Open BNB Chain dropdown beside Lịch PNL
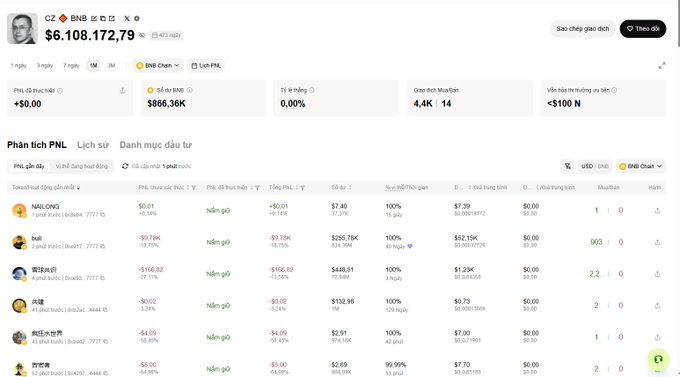Viewport: 680px width, 377px height. [158, 66]
